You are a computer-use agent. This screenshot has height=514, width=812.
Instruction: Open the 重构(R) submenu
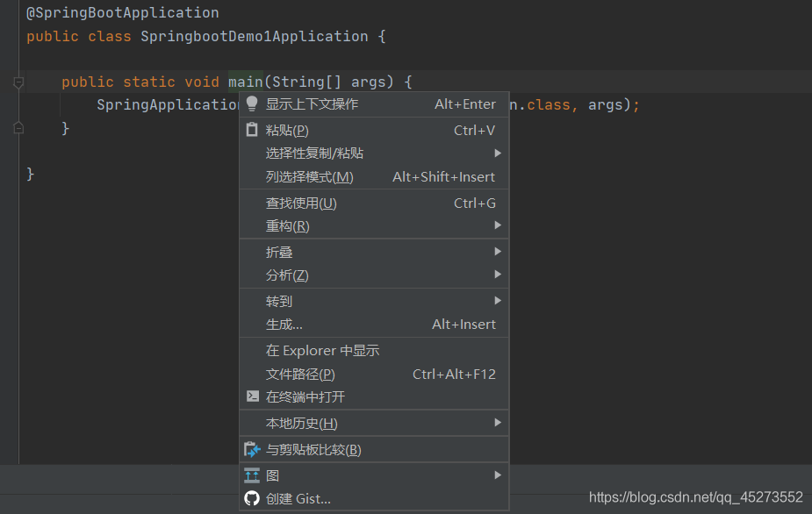[x=374, y=225]
